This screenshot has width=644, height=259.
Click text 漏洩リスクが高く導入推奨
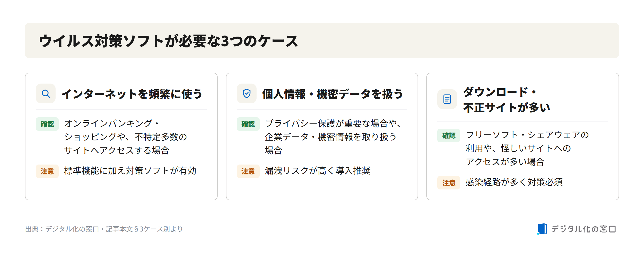tap(318, 171)
